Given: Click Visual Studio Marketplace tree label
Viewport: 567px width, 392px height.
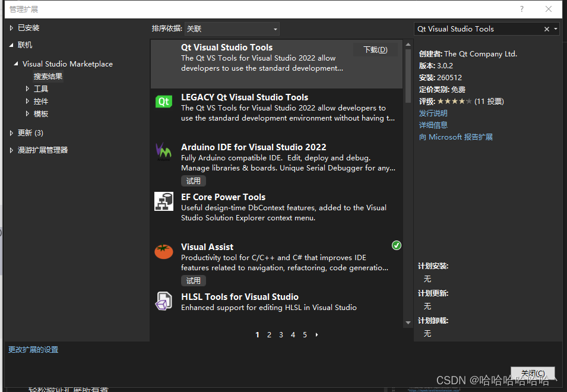Looking at the screenshot, I should [68, 64].
